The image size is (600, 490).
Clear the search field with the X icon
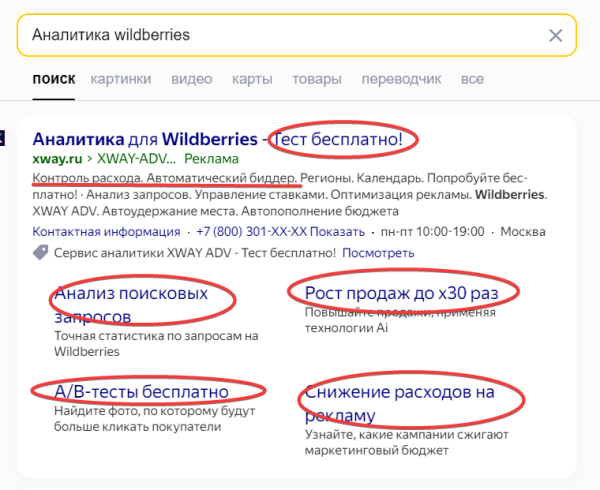point(556,36)
